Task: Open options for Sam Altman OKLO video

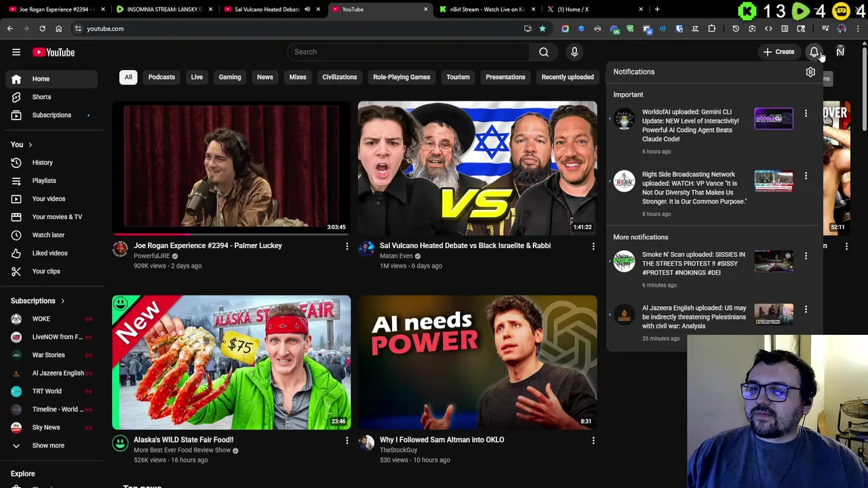Action: coord(593,441)
